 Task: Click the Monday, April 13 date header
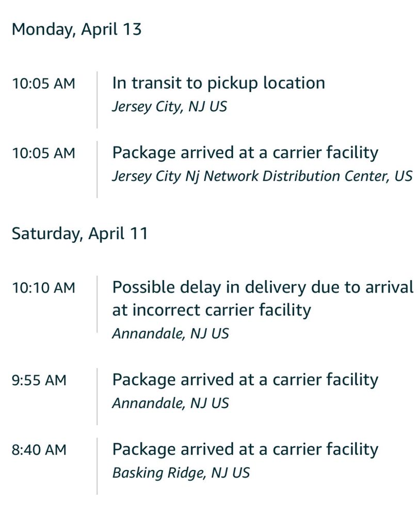(x=76, y=29)
